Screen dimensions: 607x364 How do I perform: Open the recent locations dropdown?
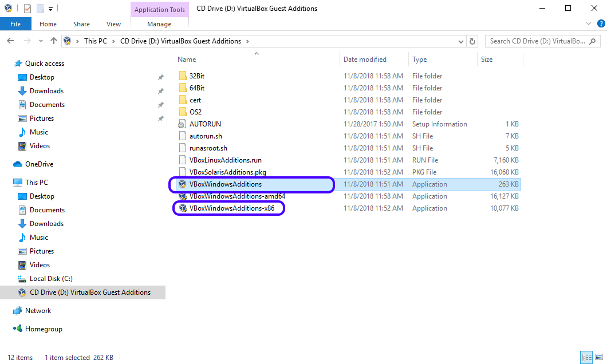coord(41,41)
